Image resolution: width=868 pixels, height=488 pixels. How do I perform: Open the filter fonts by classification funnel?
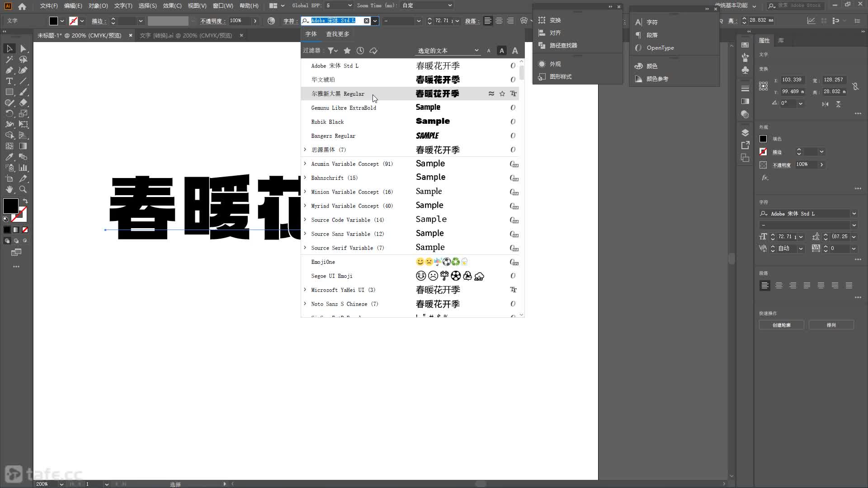click(332, 51)
